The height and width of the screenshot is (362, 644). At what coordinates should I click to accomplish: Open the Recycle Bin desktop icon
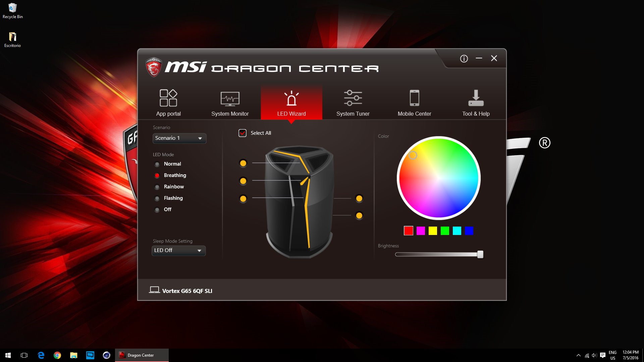pyautogui.click(x=13, y=11)
